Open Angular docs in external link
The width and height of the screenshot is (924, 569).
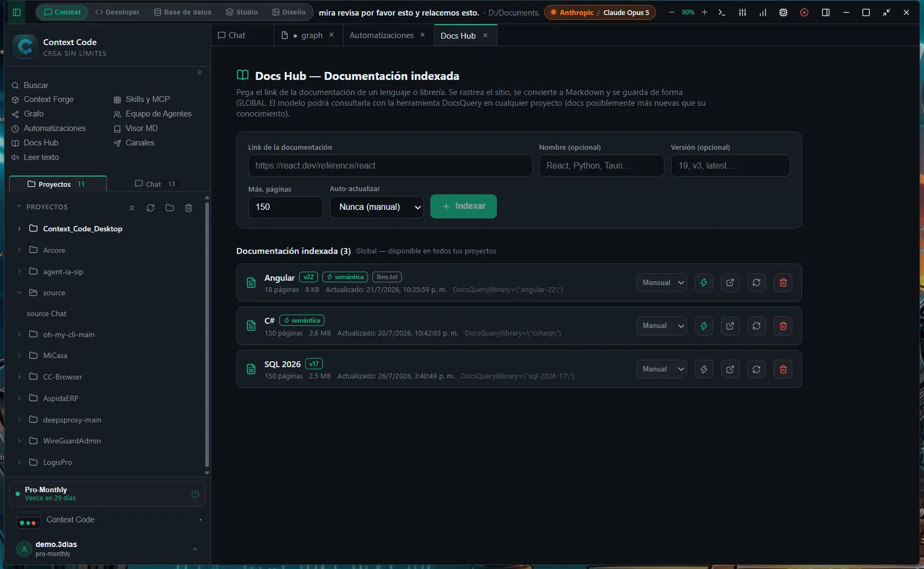click(730, 283)
